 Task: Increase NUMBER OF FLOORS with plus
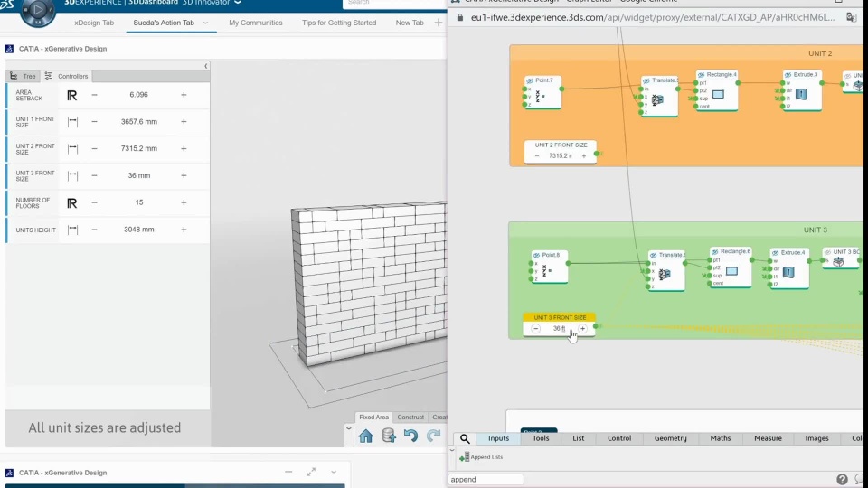[184, 203]
